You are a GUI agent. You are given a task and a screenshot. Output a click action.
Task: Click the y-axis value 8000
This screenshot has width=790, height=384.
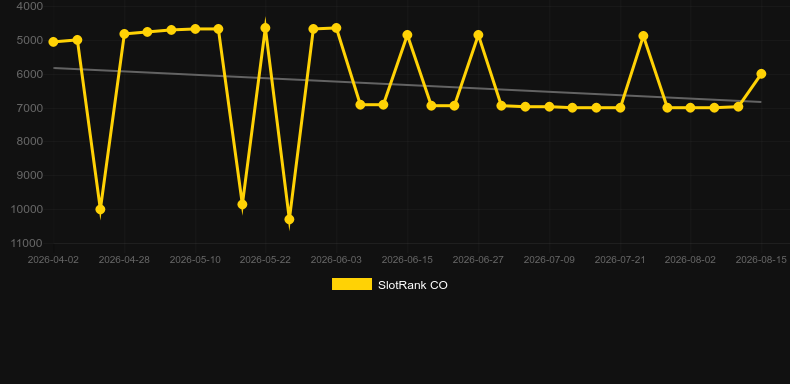(30, 142)
